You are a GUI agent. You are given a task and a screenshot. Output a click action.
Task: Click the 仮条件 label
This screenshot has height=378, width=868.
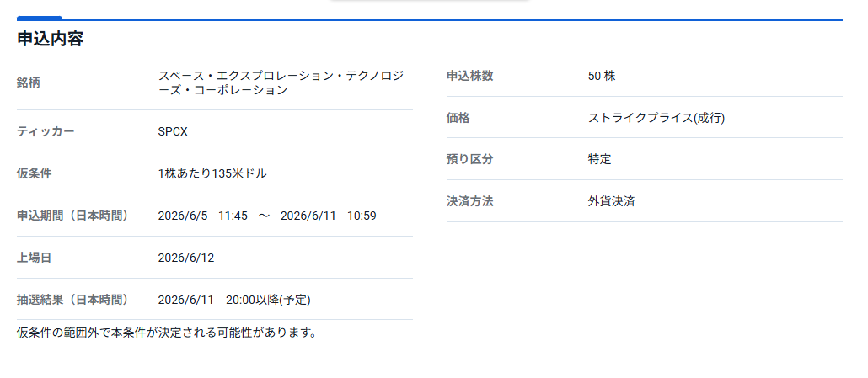coord(35,173)
